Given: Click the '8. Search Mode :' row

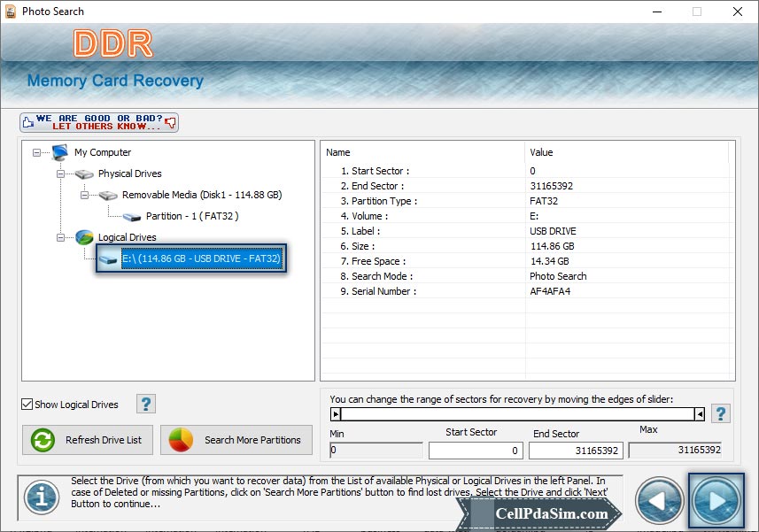Looking at the screenshot, I should tap(525, 275).
